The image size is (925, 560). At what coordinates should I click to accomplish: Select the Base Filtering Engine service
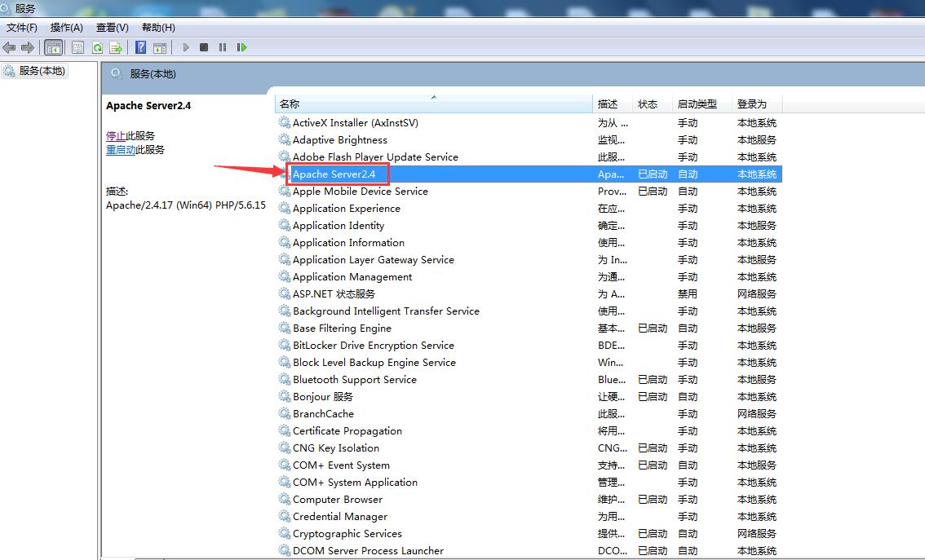(x=529, y=328)
